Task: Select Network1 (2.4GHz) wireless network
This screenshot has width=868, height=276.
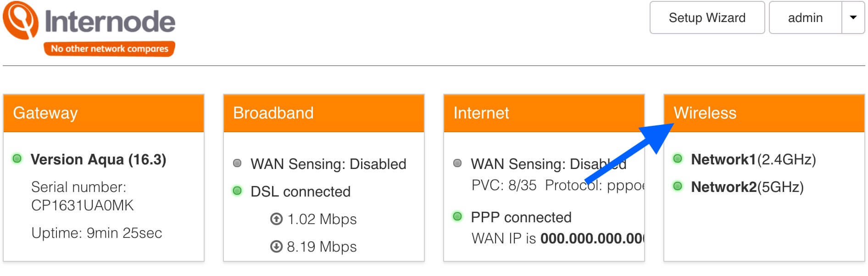Action: (753, 159)
